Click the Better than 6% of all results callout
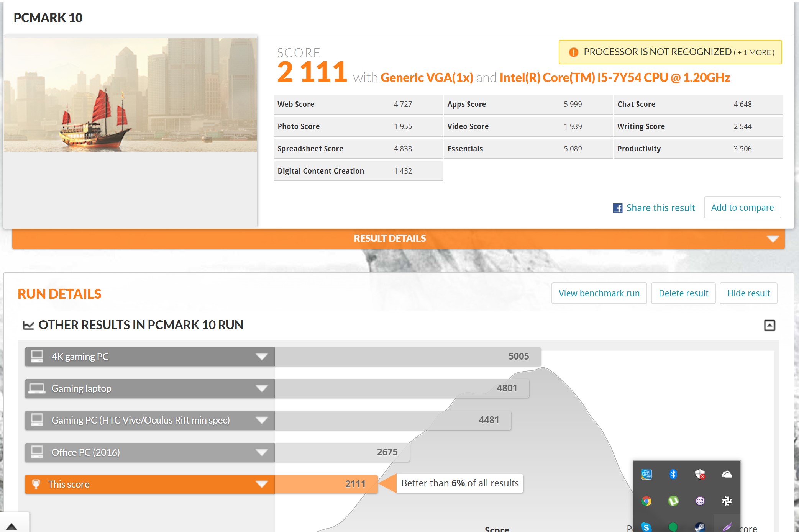 coord(460,483)
